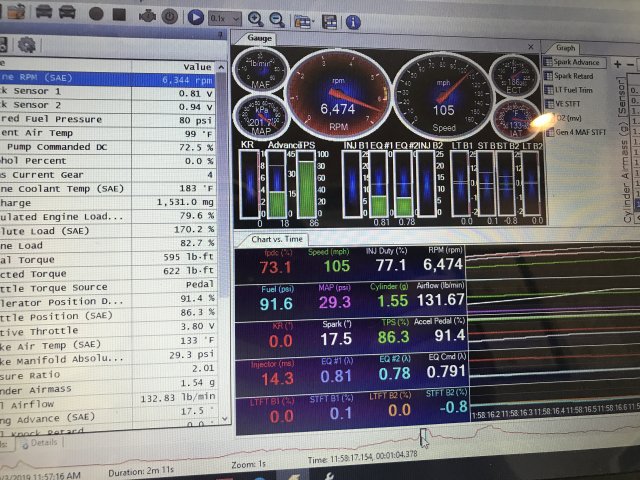The image size is (640, 480).
Task: Click the channel list scroll-down arrow
Action: pos(224,419)
